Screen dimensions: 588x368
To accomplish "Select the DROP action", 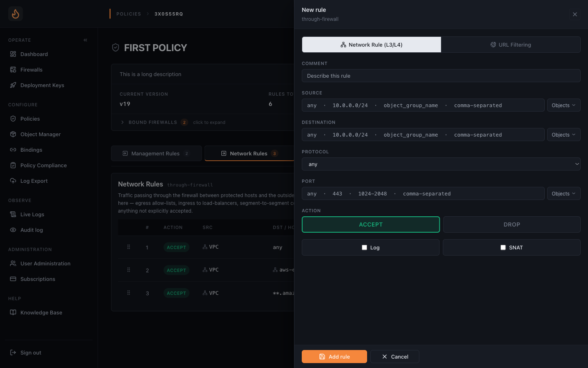I will [512, 224].
